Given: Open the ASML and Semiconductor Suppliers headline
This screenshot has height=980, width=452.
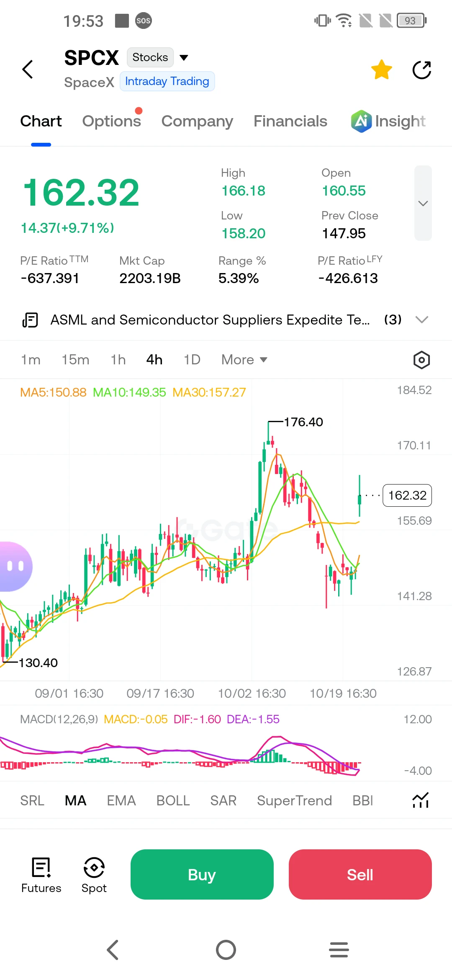Looking at the screenshot, I should tap(210, 320).
